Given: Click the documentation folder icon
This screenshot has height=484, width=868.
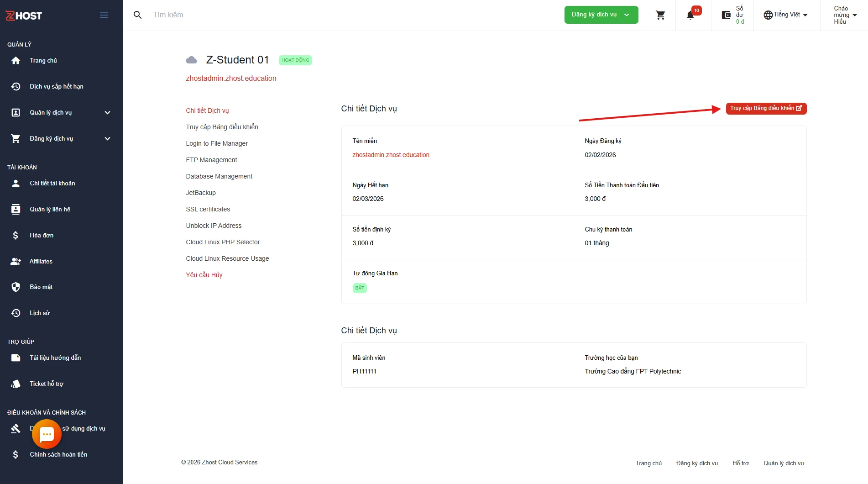Looking at the screenshot, I should point(16,358).
